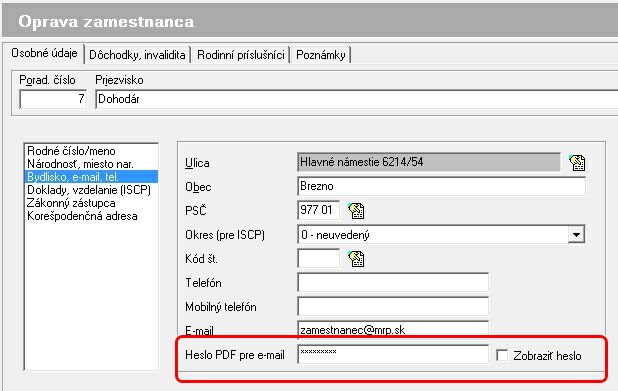The width and height of the screenshot is (618, 391).
Task: Switch to the Osobné údaje tab
Action: pyautogui.click(x=44, y=53)
